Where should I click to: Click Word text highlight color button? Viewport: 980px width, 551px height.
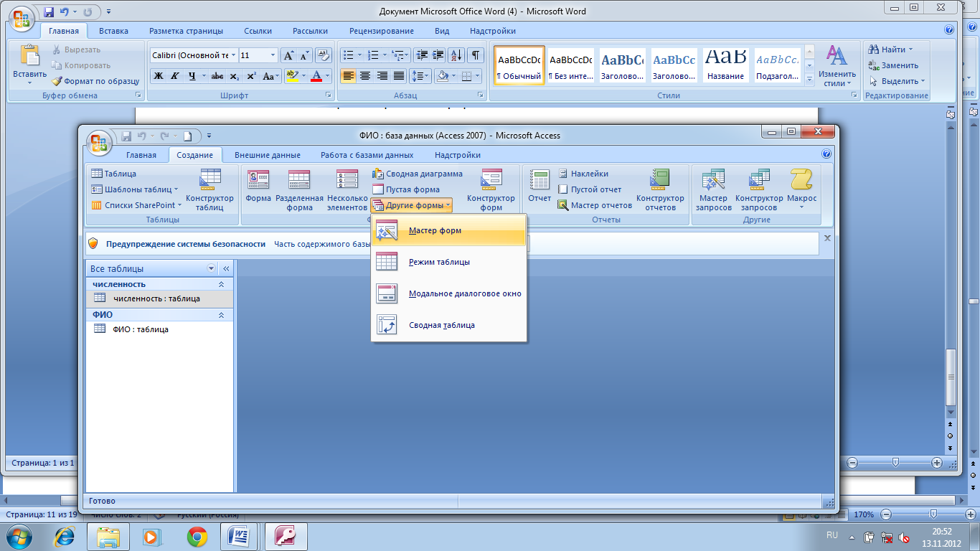(x=291, y=76)
